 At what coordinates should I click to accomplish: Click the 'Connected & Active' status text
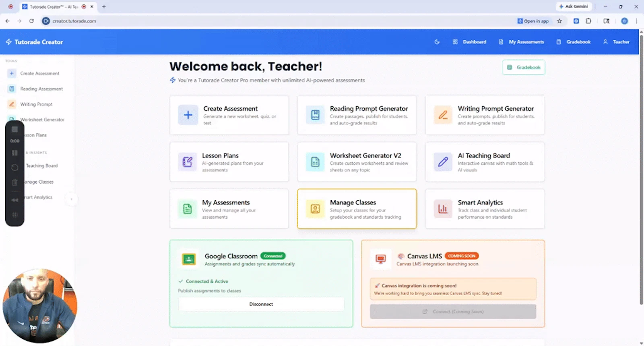pyautogui.click(x=207, y=281)
